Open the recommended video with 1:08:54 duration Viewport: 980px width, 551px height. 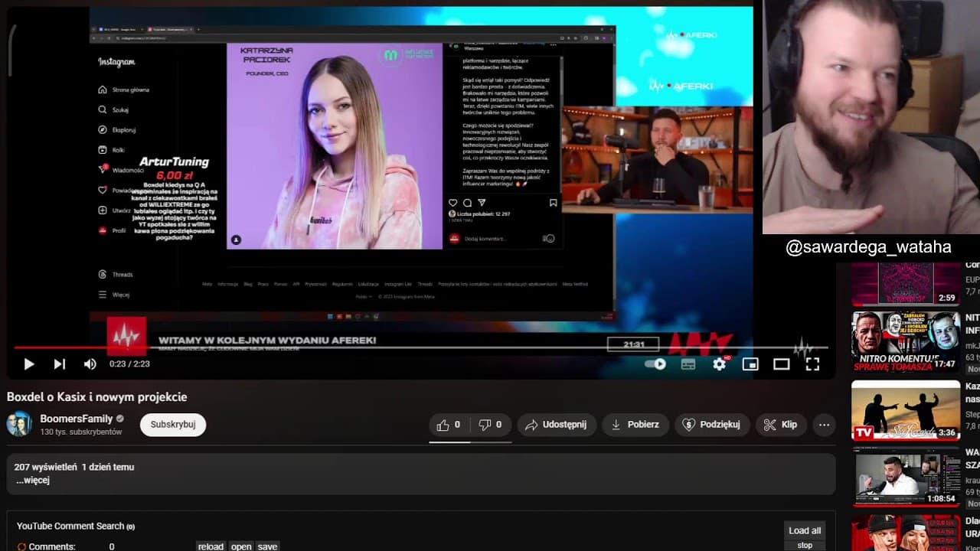coord(906,478)
